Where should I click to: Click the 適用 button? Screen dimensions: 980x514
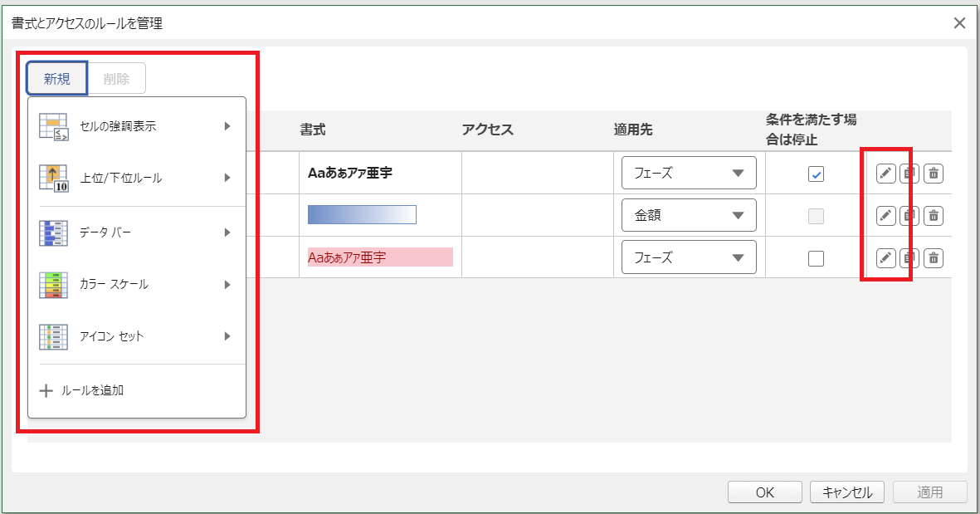coord(930,492)
